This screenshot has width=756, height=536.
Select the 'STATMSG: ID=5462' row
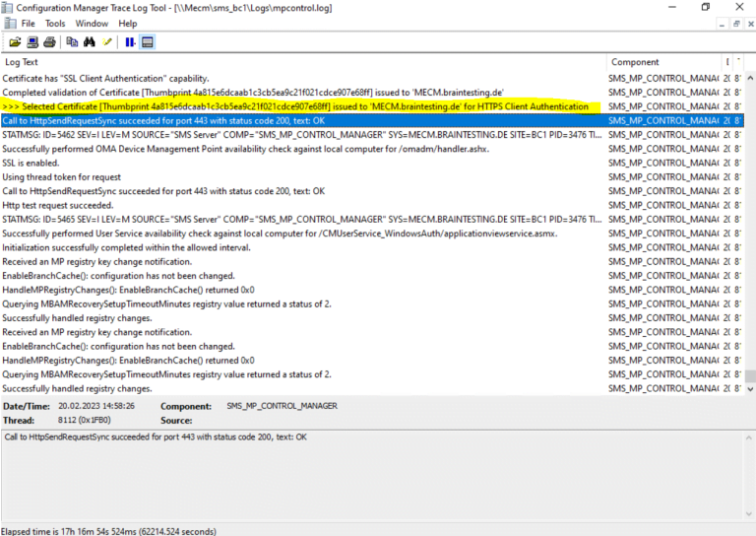coord(372,135)
